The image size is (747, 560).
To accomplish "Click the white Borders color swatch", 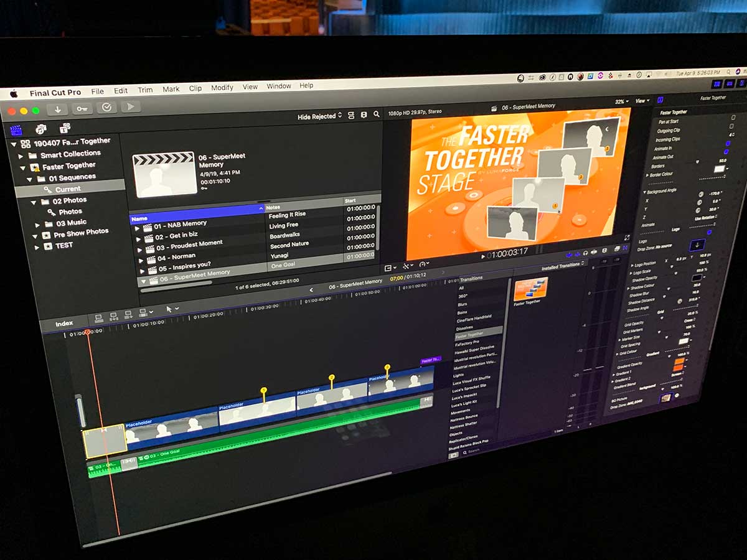I will [721, 169].
